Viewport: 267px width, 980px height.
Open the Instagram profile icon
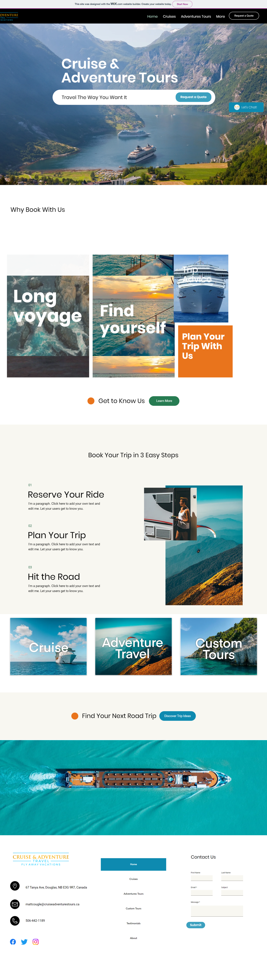tap(36, 942)
